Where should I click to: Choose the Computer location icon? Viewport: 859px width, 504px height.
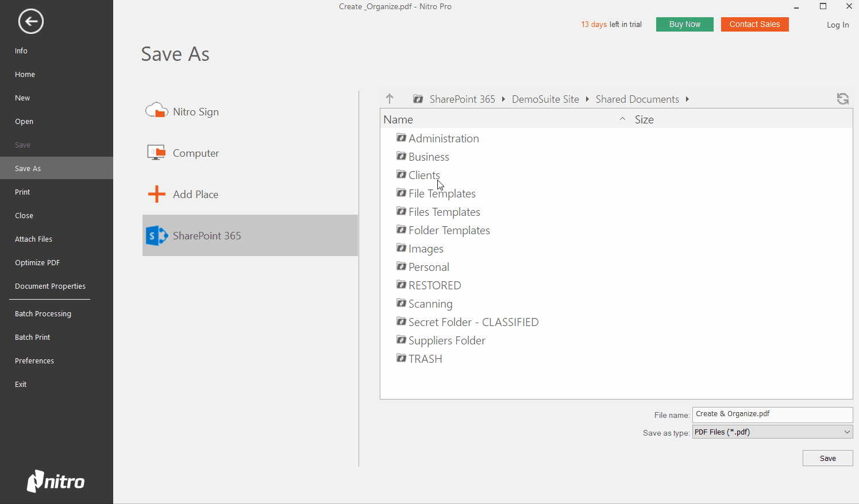point(156,153)
